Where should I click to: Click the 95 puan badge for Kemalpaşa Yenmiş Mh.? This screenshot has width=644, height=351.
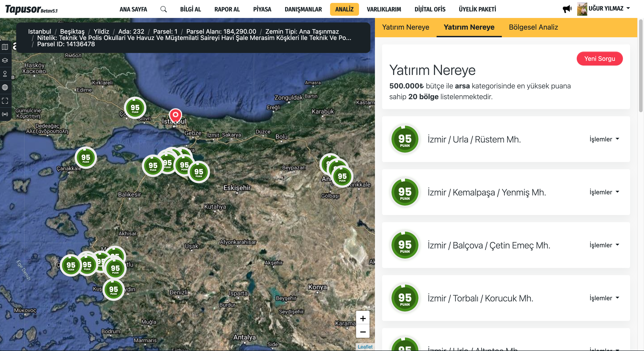405,192
